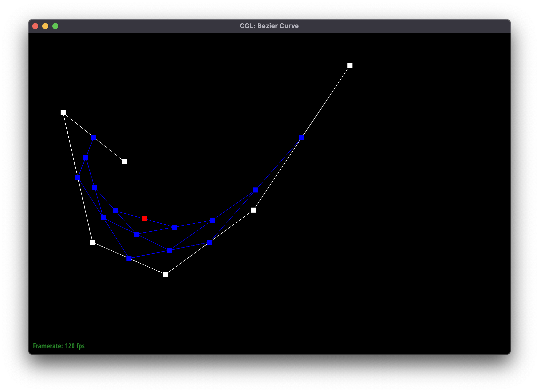Screen dimensions: 539x392
Task: Maximize the window using the green button
Action: click(55, 26)
